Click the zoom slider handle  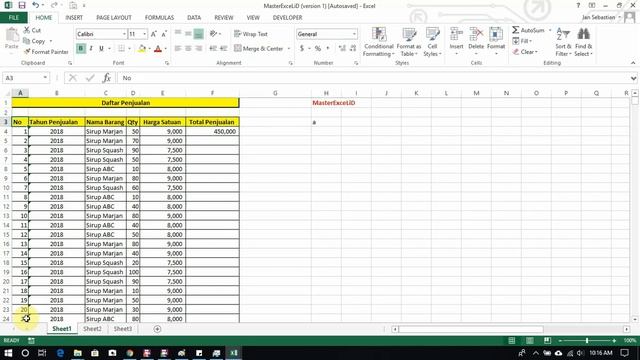(587, 340)
